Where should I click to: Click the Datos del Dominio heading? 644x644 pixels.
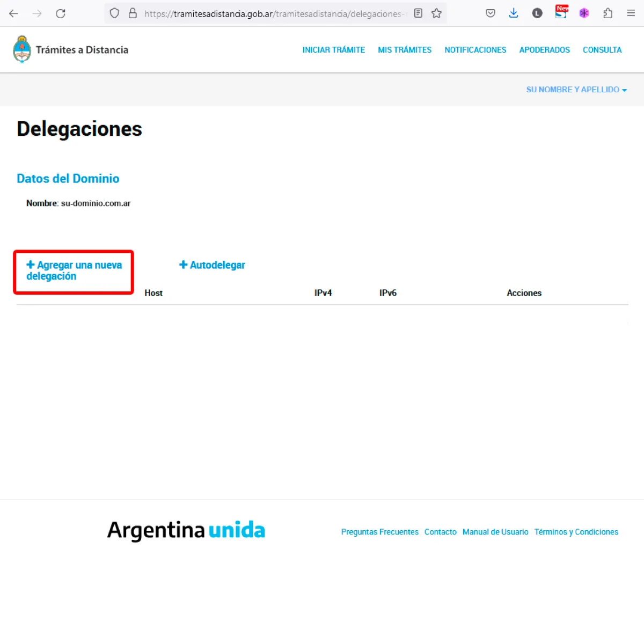click(68, 179)
